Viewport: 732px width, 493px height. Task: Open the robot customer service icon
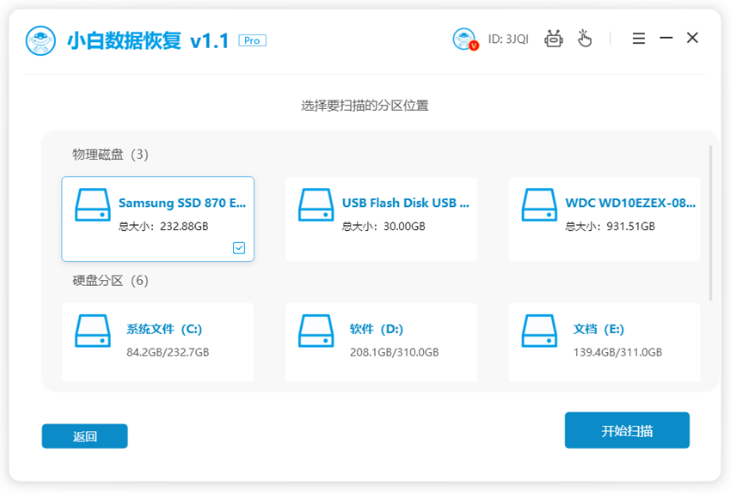[x=554, y=39]
